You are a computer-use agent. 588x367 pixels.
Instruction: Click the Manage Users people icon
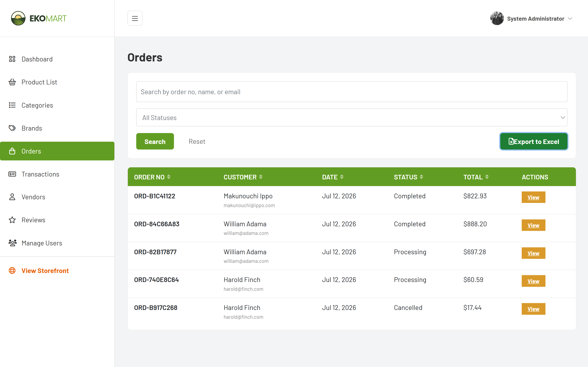pyautogui.click(x=12, y=243)
